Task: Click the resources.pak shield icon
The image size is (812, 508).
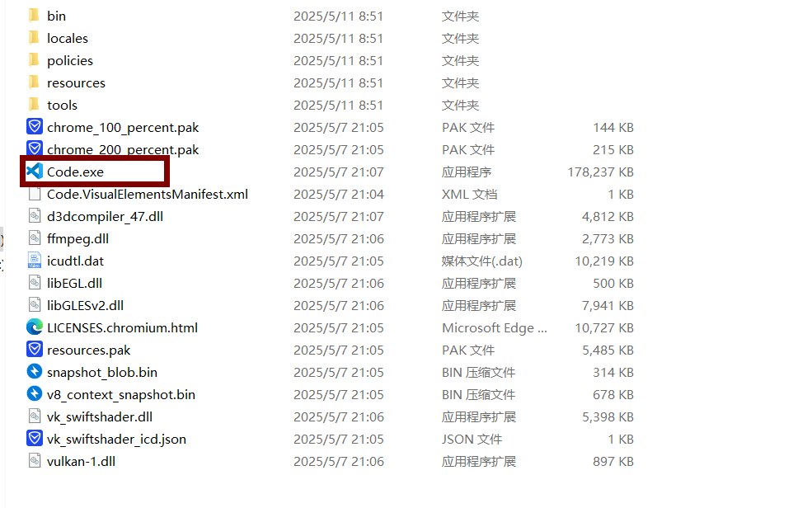Action: pos(35,350)
